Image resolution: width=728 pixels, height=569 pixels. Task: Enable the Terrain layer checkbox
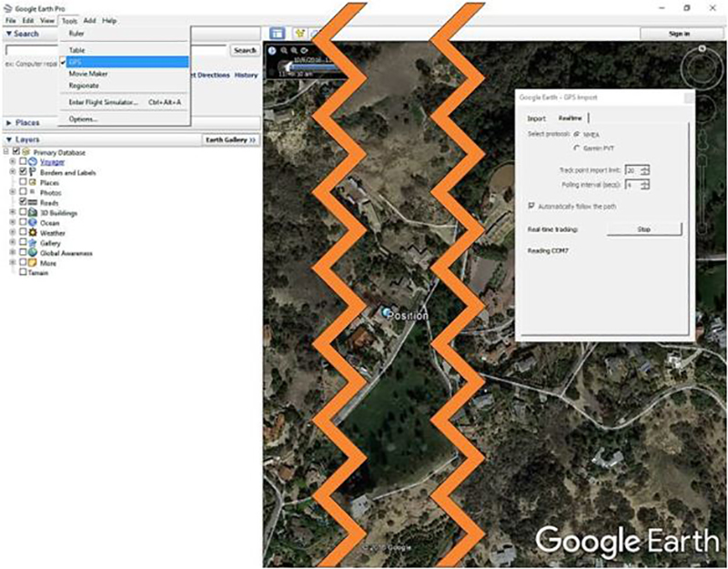click(23, 271)
